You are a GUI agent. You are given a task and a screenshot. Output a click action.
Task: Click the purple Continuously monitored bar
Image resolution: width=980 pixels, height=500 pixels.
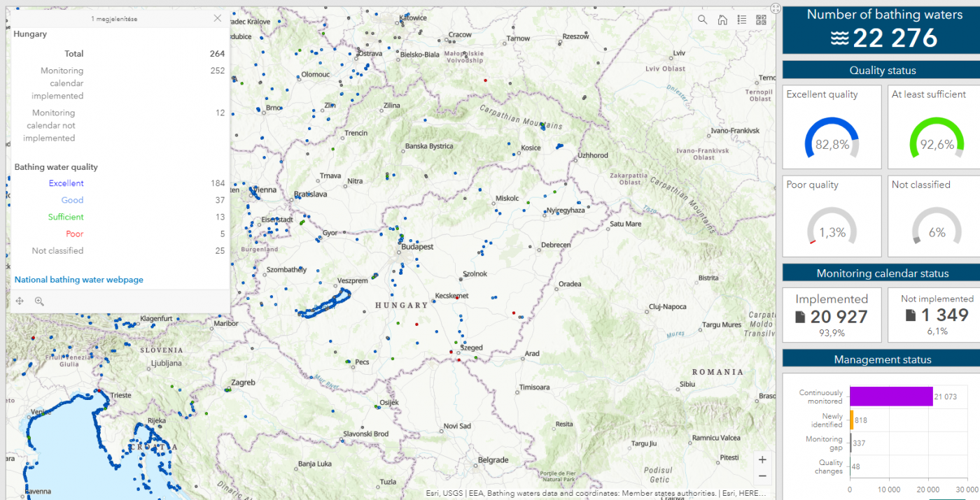pyautogui.click(x=891, y=397)
